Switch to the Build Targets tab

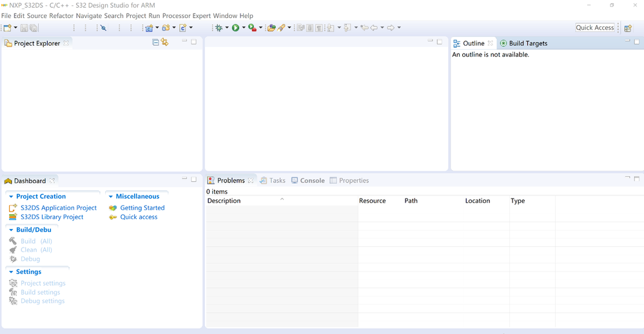[x=523, y=43]
